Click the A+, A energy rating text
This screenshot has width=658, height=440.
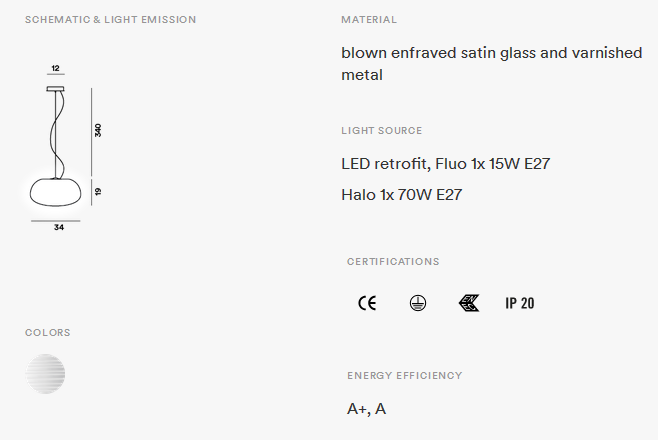pos(366,409)
